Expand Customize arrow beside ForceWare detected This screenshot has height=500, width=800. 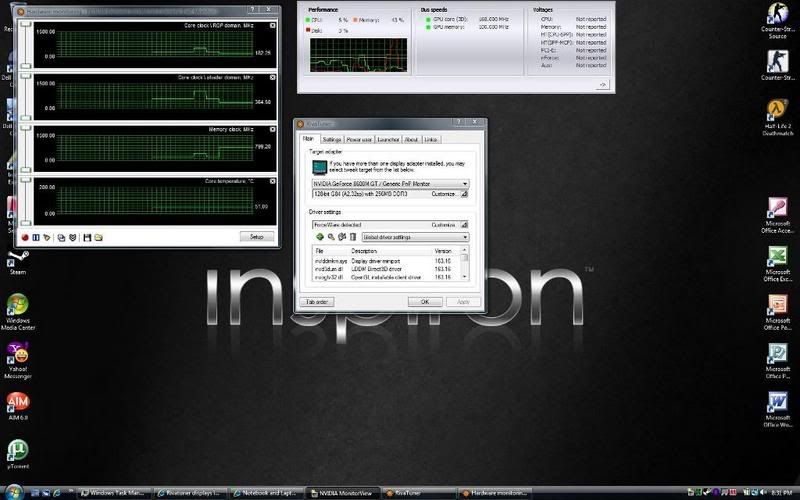click(x=464, y=224)
